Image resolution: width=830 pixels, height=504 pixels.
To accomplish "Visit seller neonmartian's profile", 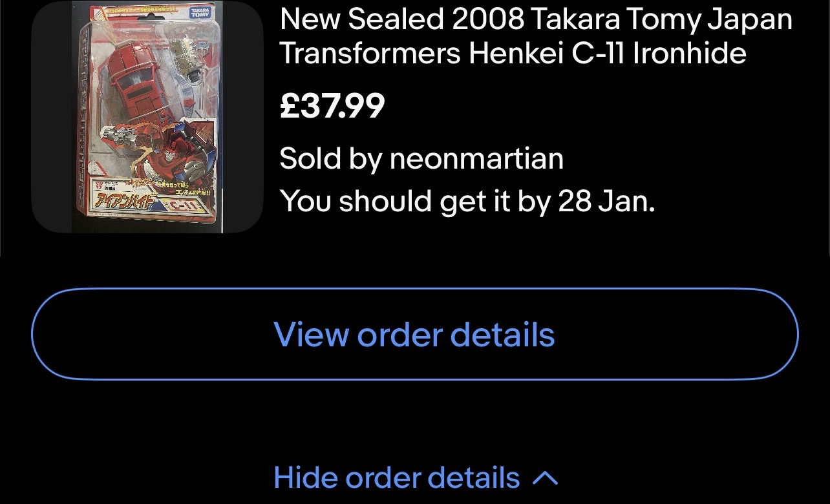I will 476,158.
